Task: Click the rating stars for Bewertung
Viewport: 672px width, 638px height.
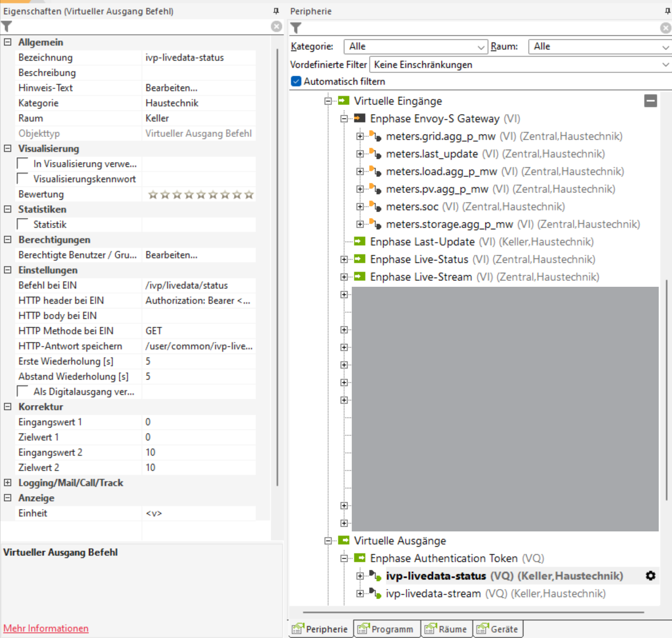Action: [x=201, y=195]
